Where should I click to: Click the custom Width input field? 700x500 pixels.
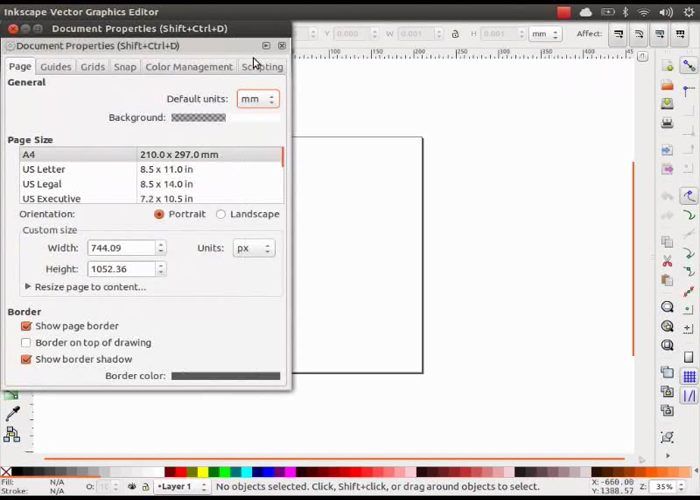click(120, 248)
